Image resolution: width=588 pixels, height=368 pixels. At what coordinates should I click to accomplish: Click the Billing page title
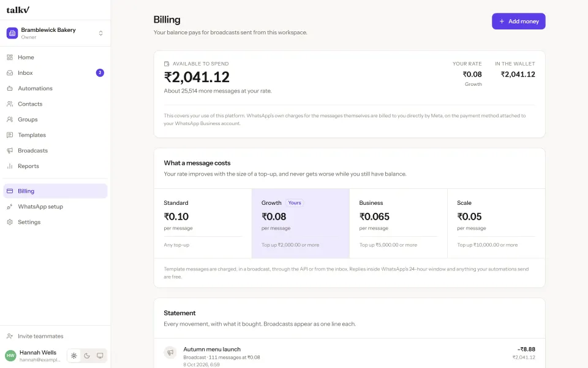click(x=167, y=20)
